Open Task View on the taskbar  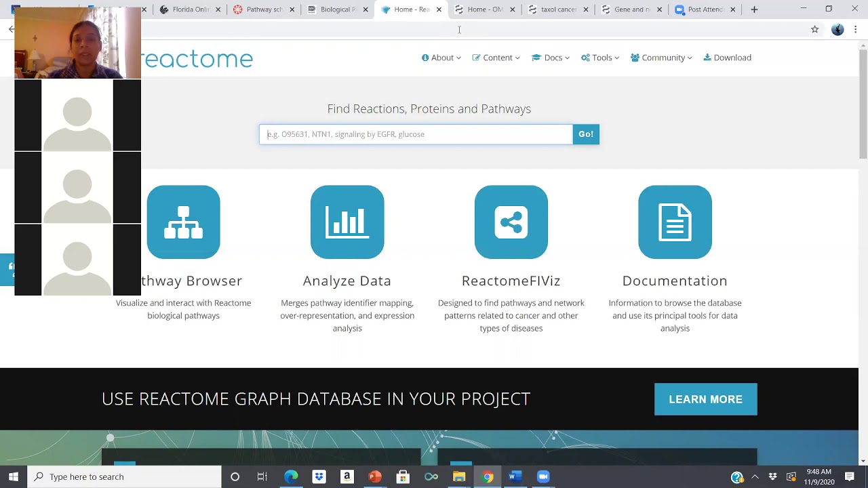262,476
